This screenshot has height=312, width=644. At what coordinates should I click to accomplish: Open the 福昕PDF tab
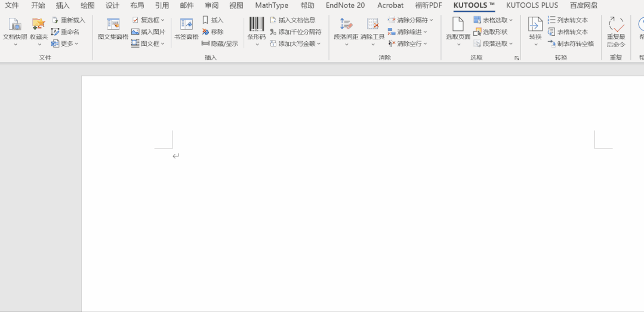[x=429, y=5]
